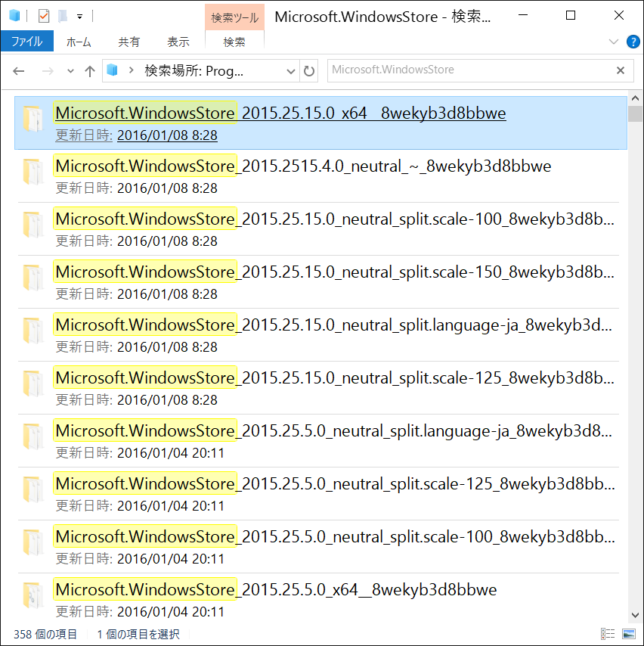Click the breadcrumb chevron before 検索場所

click(132, 70)
